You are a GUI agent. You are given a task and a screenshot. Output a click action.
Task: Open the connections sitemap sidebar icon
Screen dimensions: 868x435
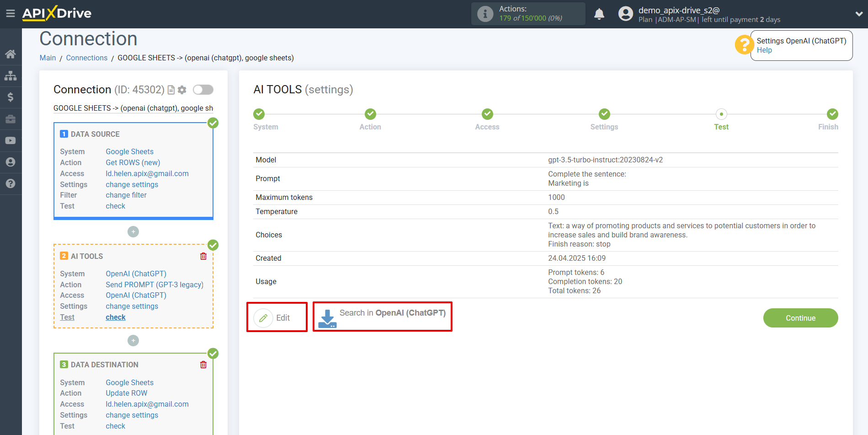(11, 75)
